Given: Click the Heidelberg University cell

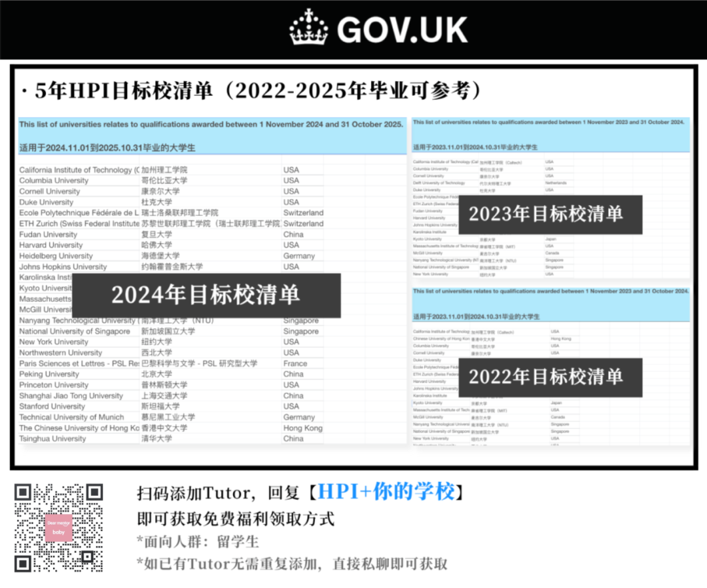Looking at the screenshot, I should pyautogui.click(x=56, y=255).
